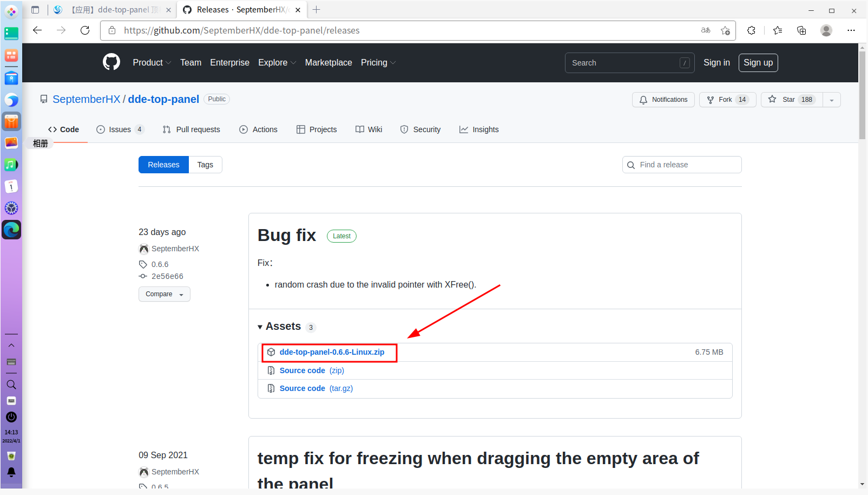Click the dock power button icon
Screen dimensions: 868x495
pos(11,417)
